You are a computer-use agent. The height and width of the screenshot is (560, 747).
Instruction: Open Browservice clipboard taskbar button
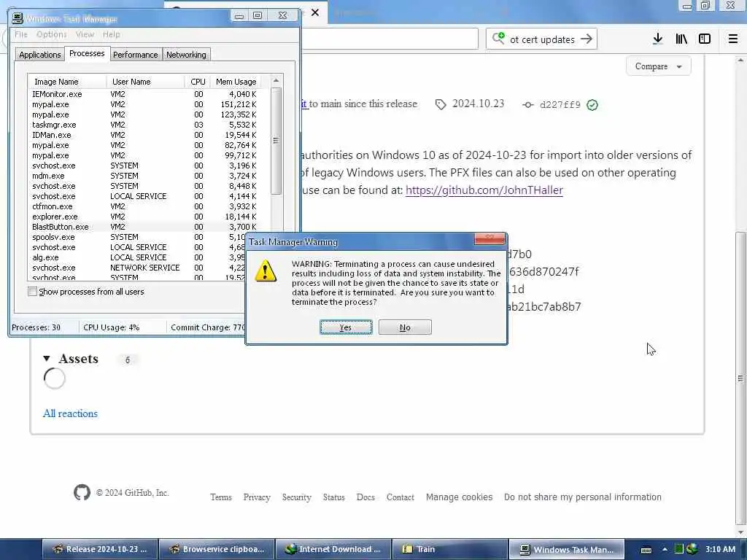(x=217, y=549)
